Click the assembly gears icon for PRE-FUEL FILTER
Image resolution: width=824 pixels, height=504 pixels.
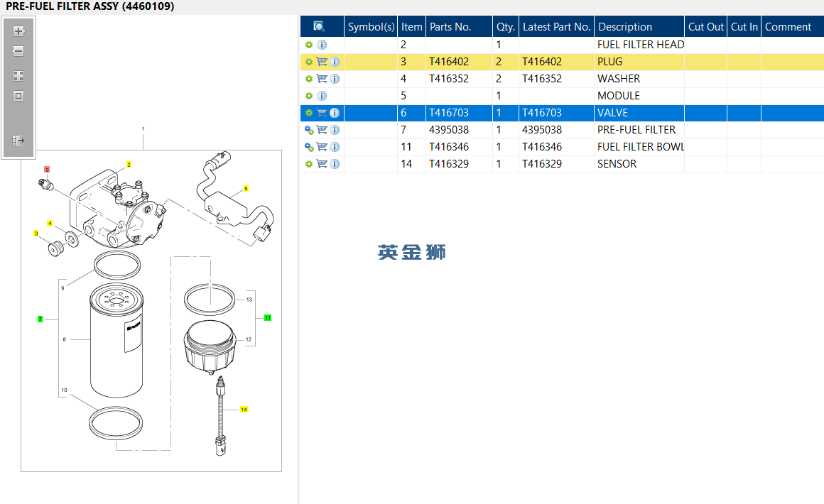309,130
